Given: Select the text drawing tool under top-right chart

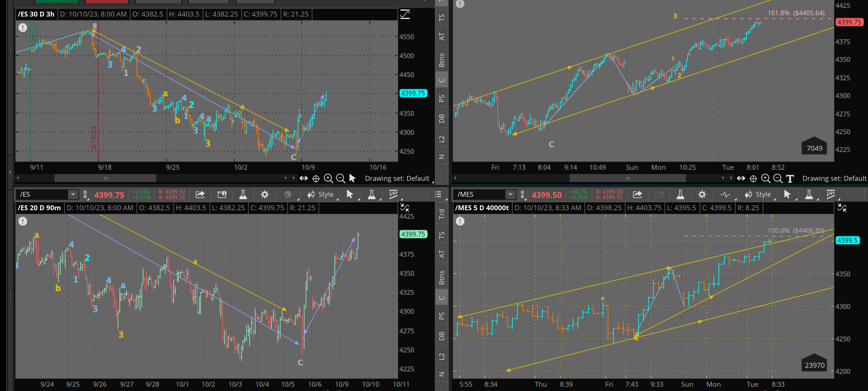Looking at the screenshot, I should pos(790,179).
